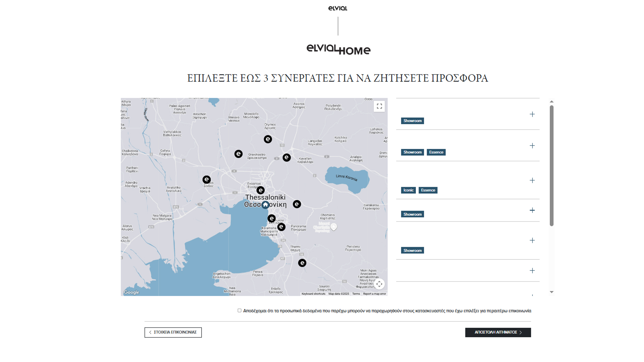Click Report a map error link
This screenshot has width=644, height=362.
(x=374, y=294)
